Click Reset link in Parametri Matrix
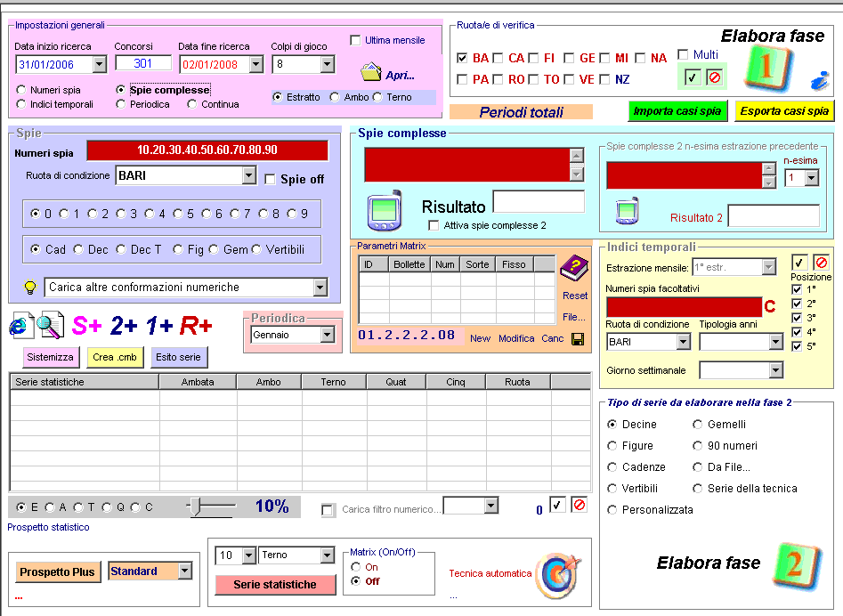 coord(575,296)
